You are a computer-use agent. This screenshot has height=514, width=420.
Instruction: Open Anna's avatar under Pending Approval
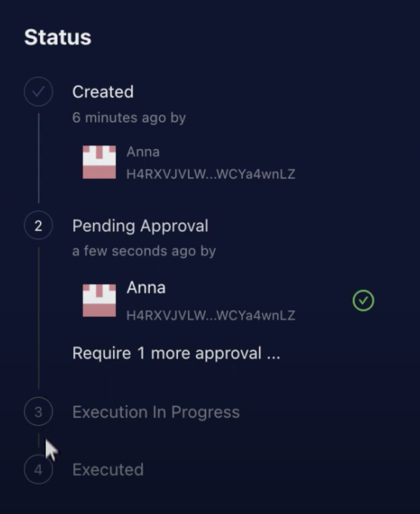99,300
